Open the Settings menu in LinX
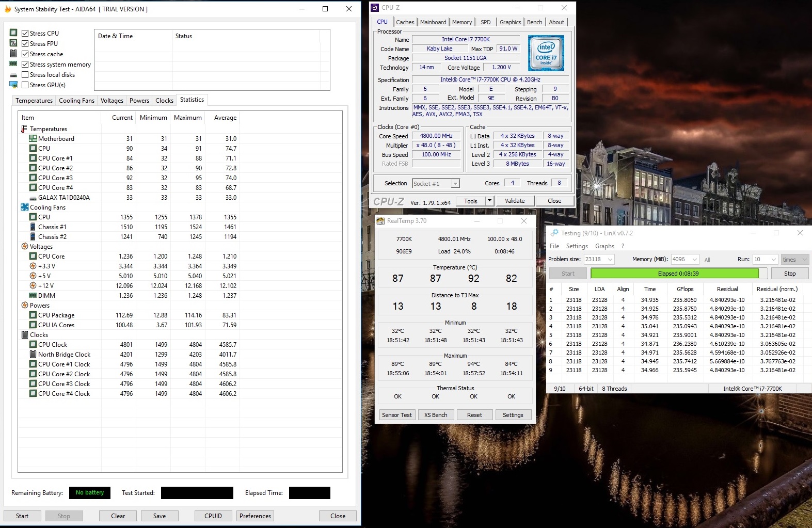 (x=577, y=246)
